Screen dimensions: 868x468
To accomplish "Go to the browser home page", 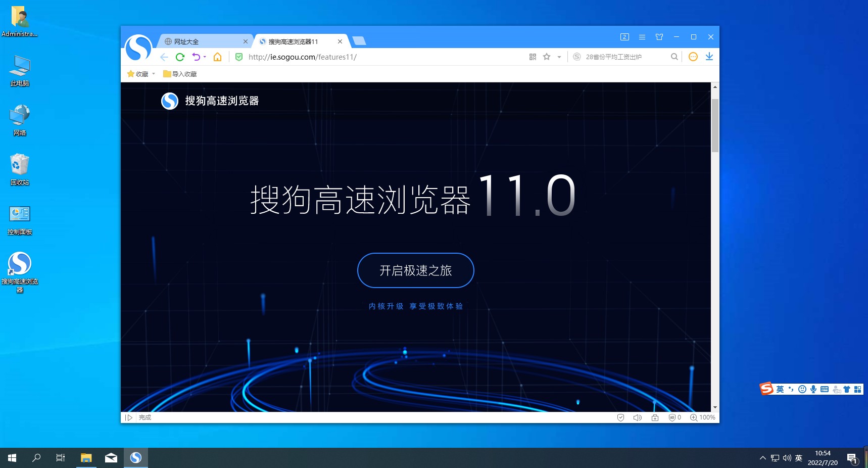I will pos(217,57).
